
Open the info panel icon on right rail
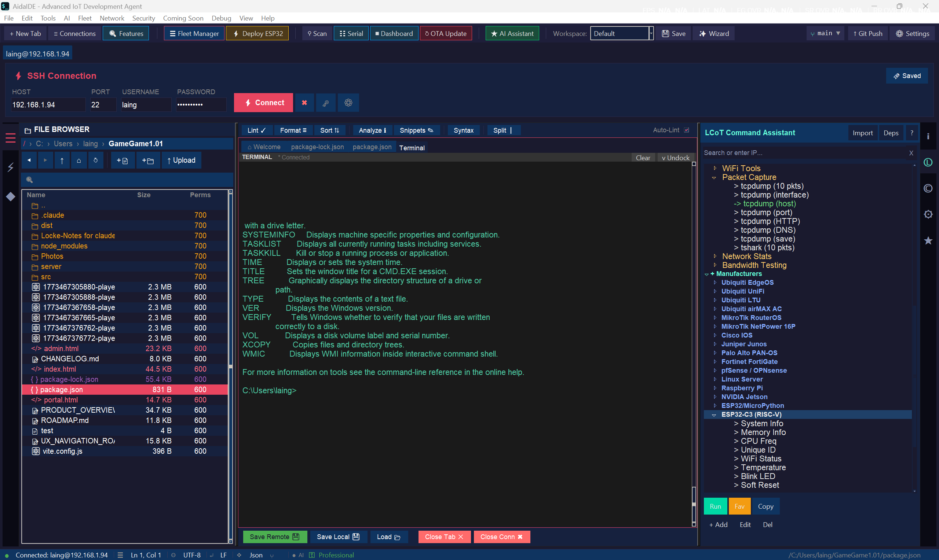[x=928, y=136]
